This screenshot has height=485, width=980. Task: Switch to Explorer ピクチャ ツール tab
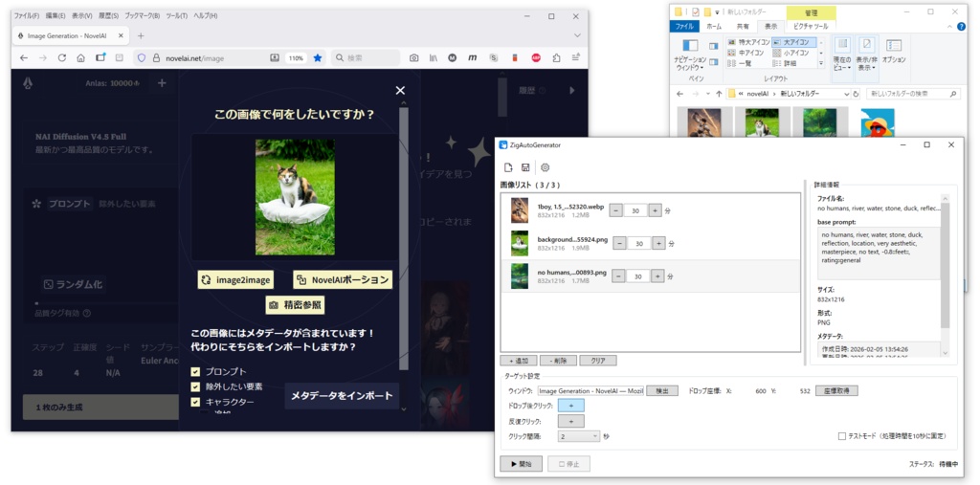pyautogui.click(x=811, y=26)
